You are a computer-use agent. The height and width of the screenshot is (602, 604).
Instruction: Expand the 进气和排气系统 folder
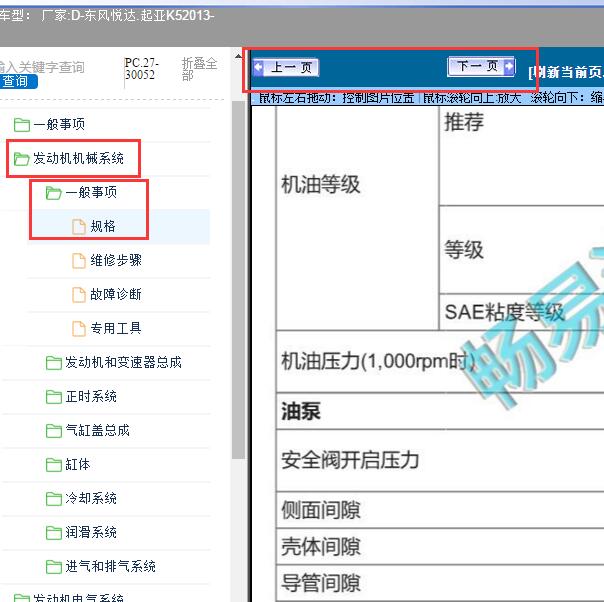(x=110, y=566)
